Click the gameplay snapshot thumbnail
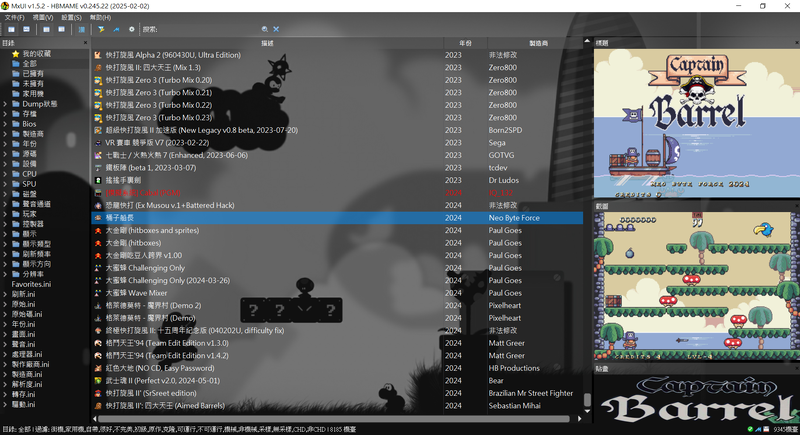 [696, 286]
